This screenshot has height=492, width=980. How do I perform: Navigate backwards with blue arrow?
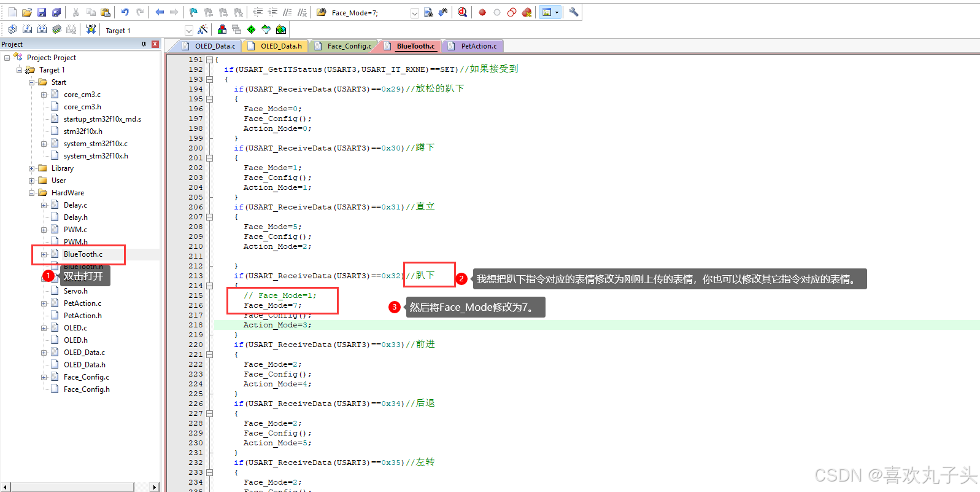coord(160,12)
